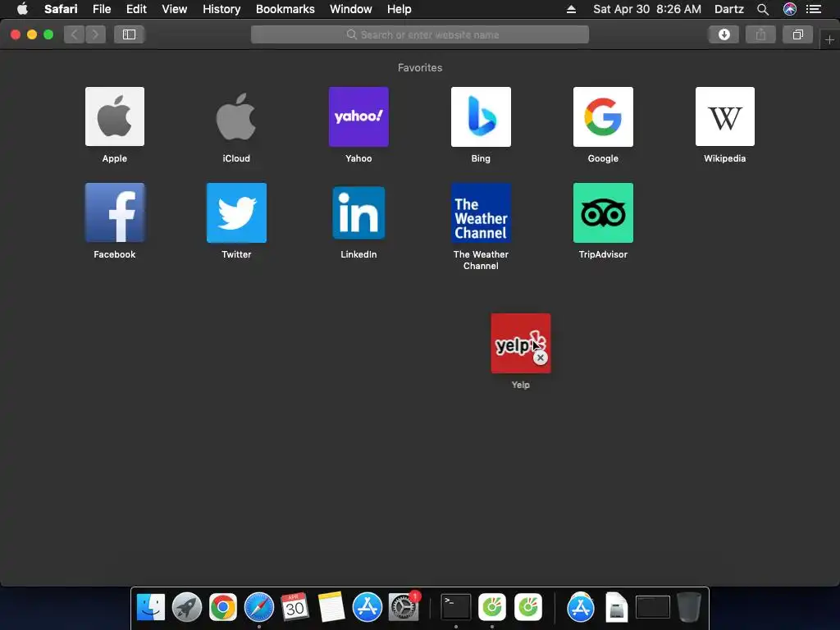Open the File menu

coord(102,9)
